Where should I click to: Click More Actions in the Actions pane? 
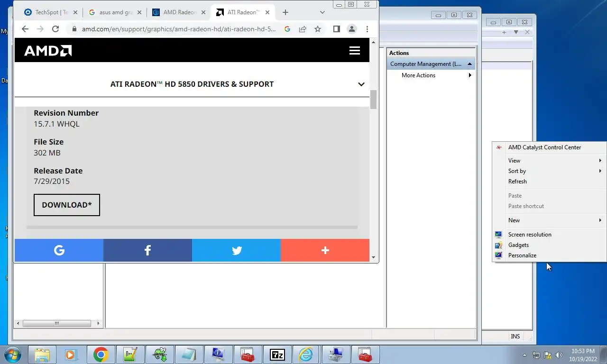(x=431, y=75)
